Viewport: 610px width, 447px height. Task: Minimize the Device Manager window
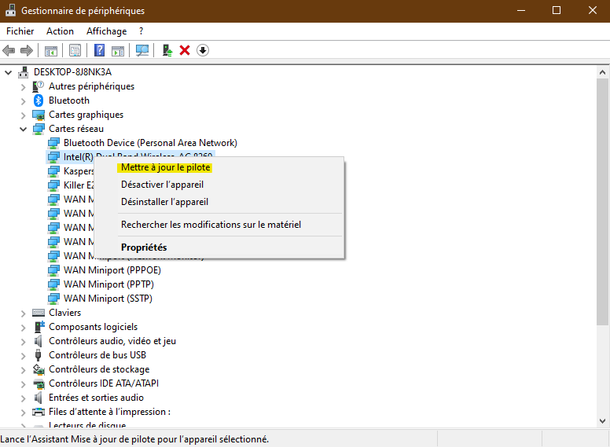coord(521,10)
